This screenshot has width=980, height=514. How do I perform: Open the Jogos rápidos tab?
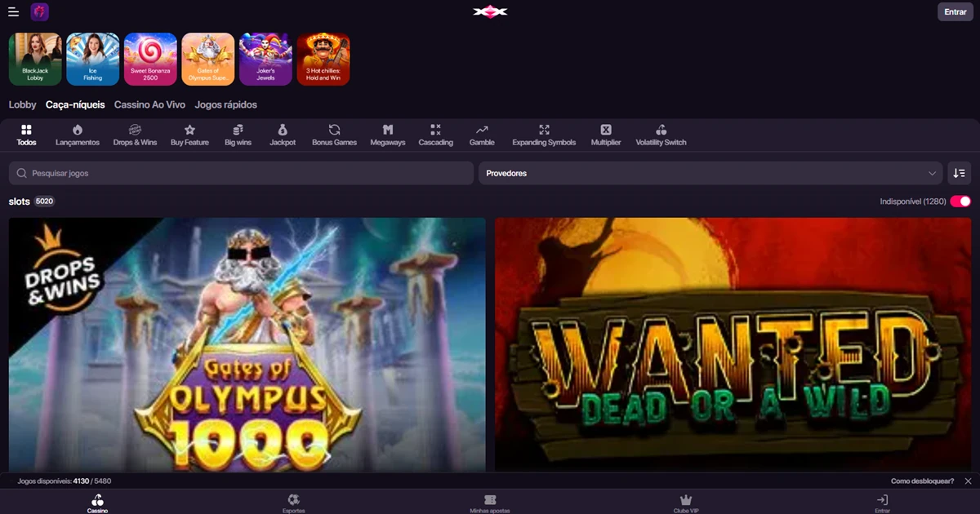[226, 105]
